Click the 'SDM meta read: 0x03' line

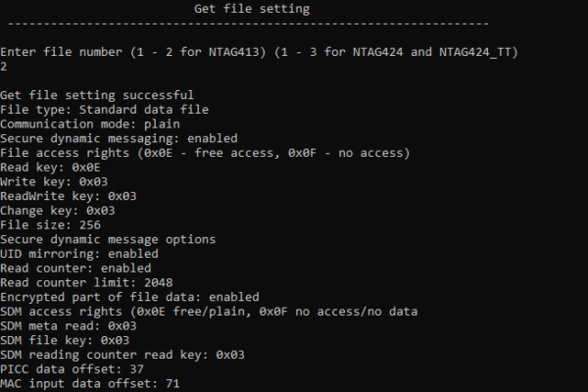[69, 326]
